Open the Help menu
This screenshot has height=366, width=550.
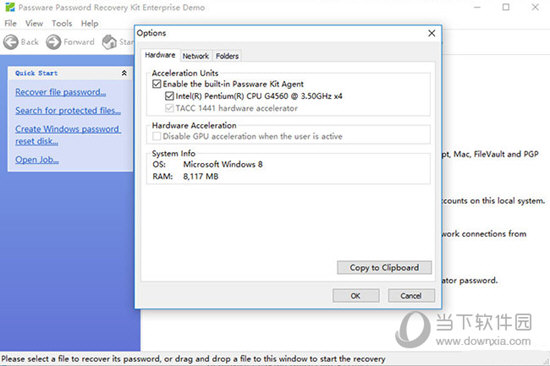tap(89, 24)
